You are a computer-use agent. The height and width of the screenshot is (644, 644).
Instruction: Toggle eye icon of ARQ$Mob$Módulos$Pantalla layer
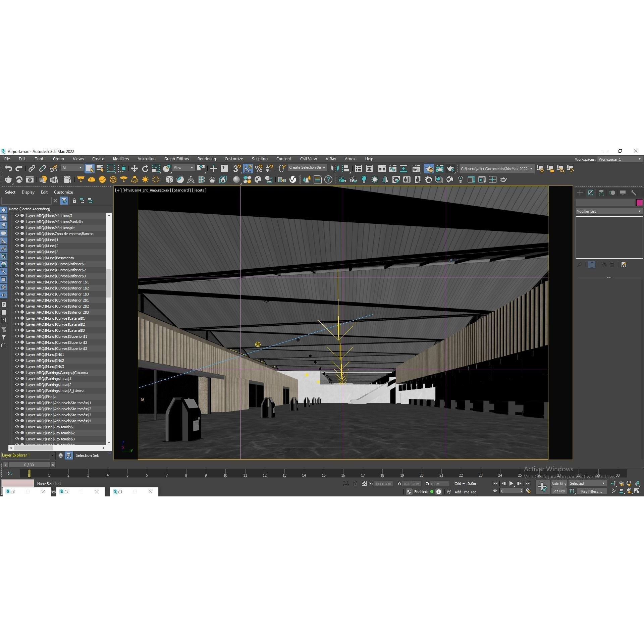[x=17, y=222]
